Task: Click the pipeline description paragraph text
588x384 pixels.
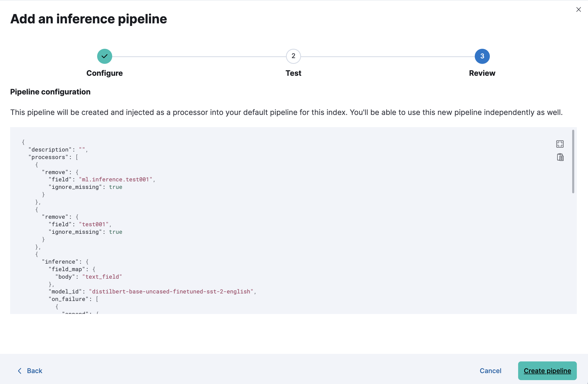Action: 286,112
